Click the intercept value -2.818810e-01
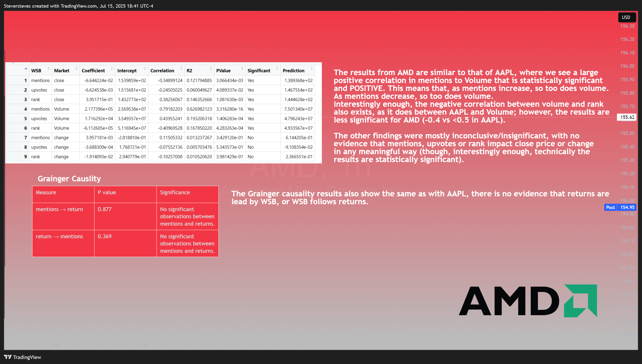 132,138
